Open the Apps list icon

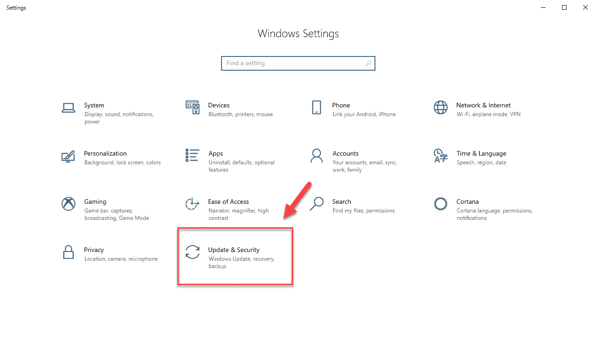(193, 156)
